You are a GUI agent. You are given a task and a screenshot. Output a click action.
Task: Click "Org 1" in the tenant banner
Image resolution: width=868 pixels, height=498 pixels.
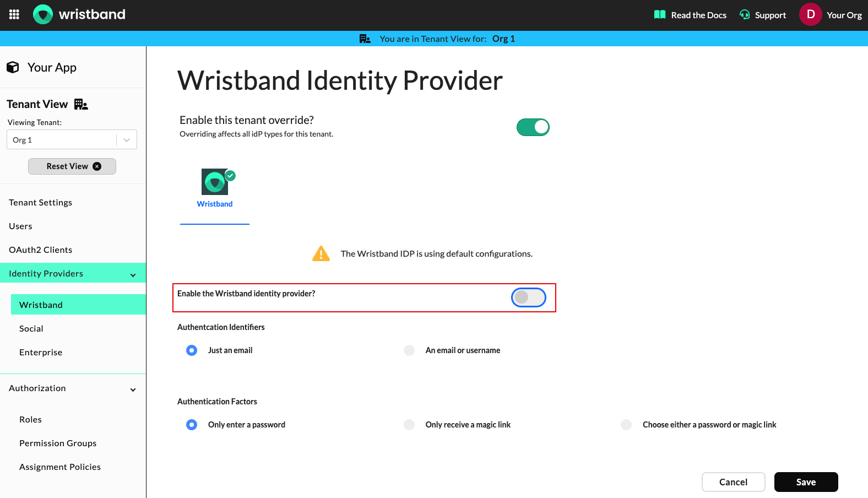coord(503,39)
